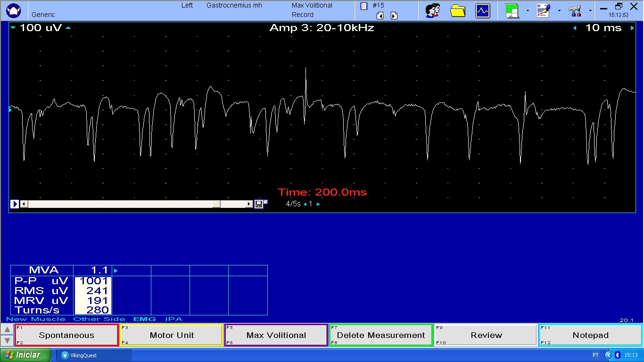644x362 pixels.
Task: Open the waveform test selection icon
Action: 483,10
